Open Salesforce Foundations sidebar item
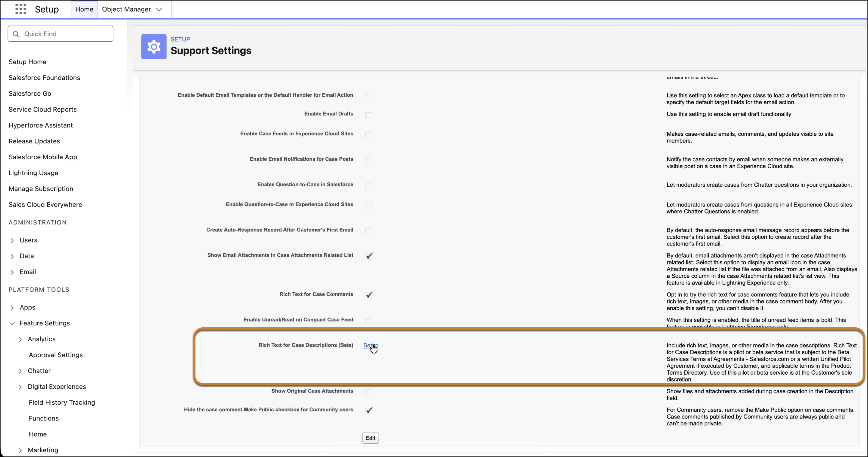 [45, 77]
